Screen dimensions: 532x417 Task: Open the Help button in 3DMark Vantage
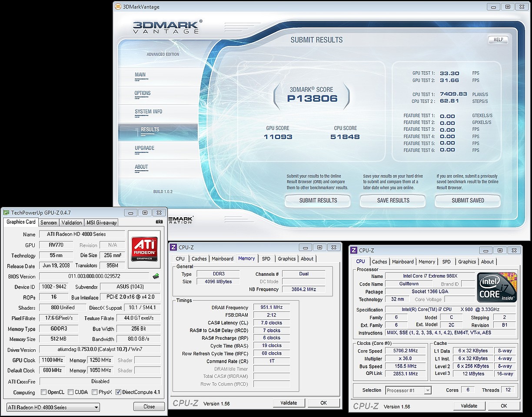point(498,40)
